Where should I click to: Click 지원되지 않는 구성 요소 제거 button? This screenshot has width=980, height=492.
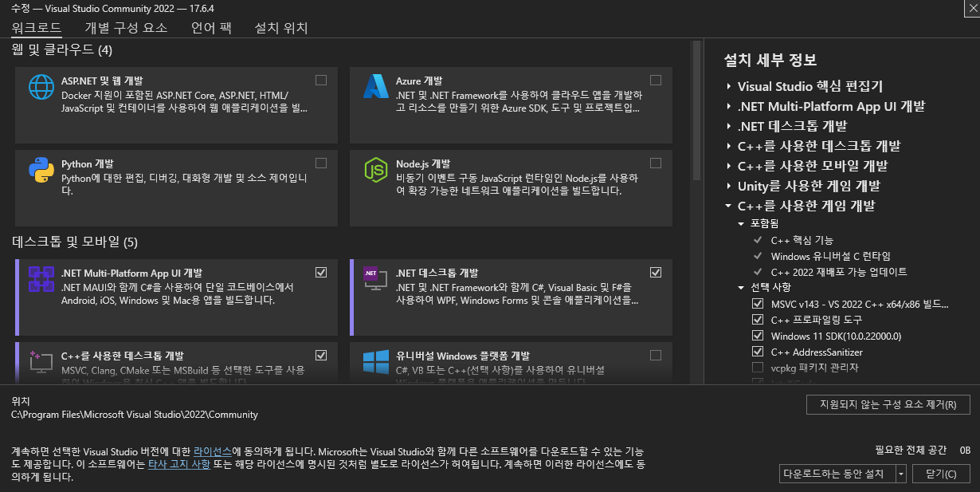click(888, 404)
